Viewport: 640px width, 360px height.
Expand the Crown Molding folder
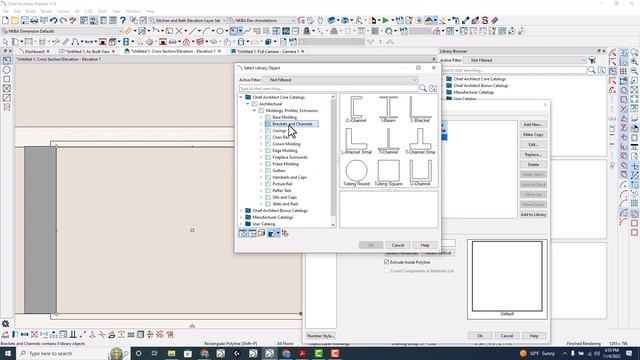pyautogui.click(x=261, y=144)
